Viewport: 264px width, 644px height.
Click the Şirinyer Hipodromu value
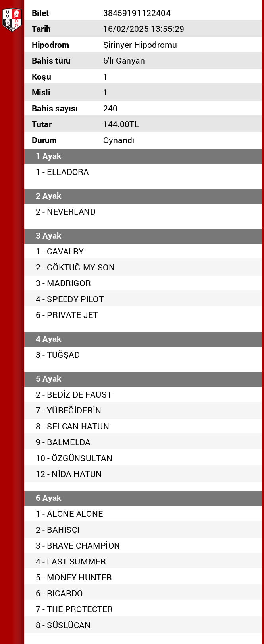point(140,45)
